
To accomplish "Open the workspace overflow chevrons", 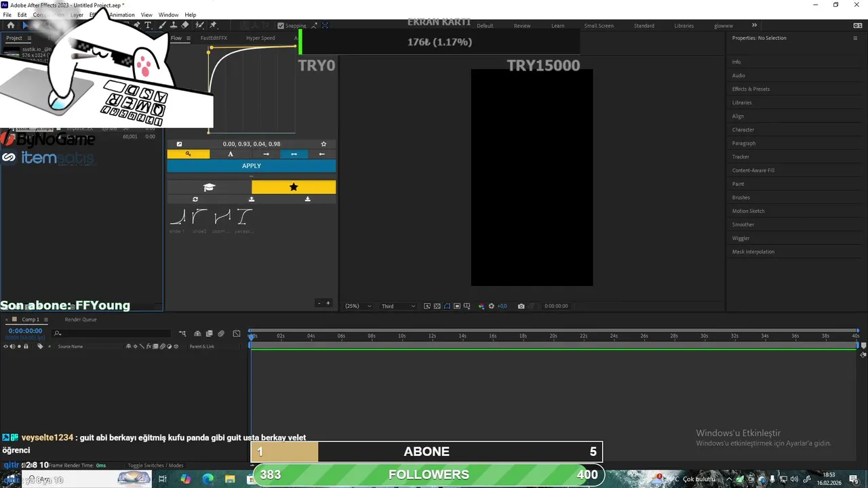I will (754, 25).
